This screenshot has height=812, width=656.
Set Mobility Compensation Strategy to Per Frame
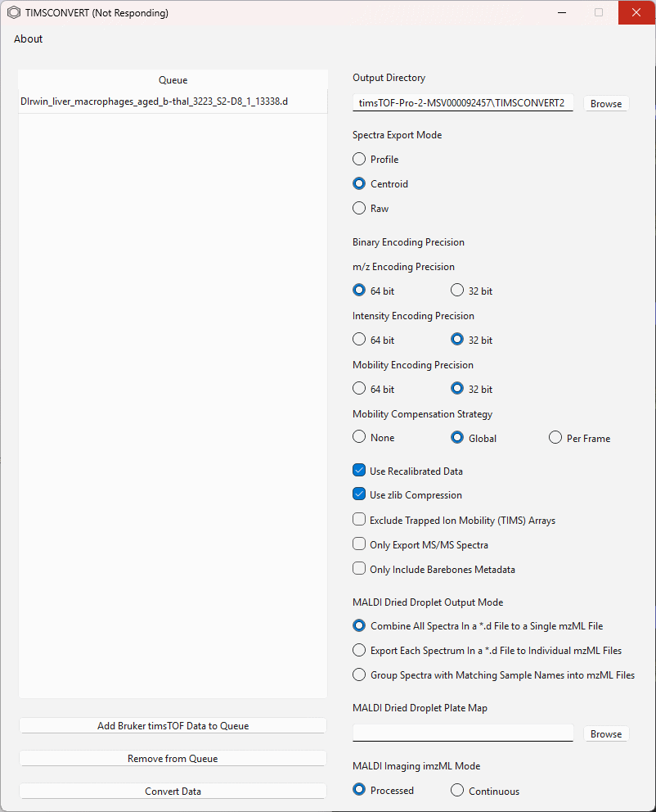pyautogui.click(x=555, y=438)
